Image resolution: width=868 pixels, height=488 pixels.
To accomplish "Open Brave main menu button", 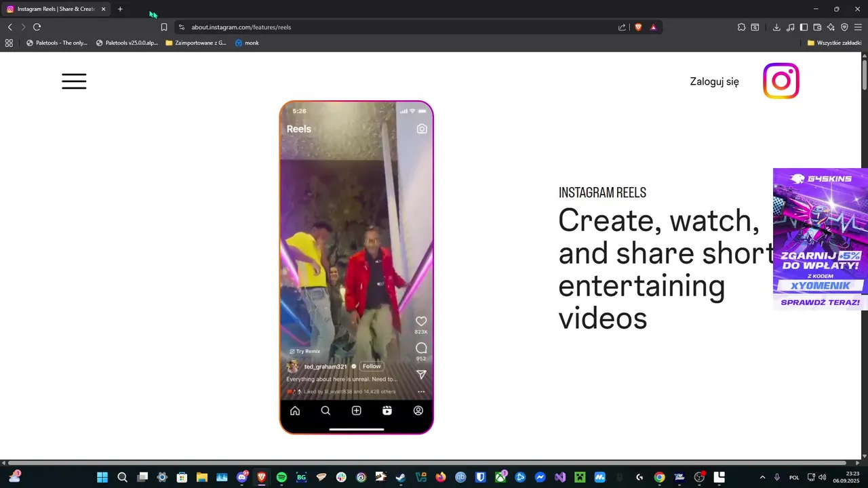I will (858, 27).
